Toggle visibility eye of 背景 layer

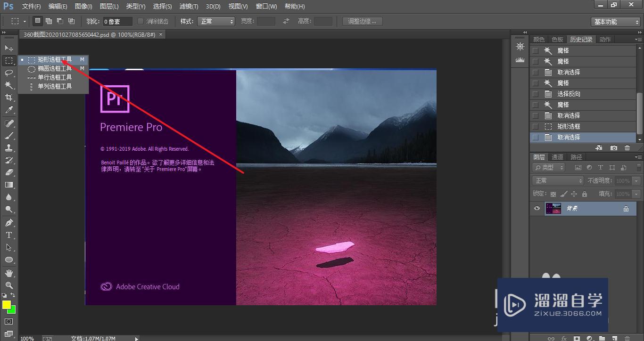[537, 209]
